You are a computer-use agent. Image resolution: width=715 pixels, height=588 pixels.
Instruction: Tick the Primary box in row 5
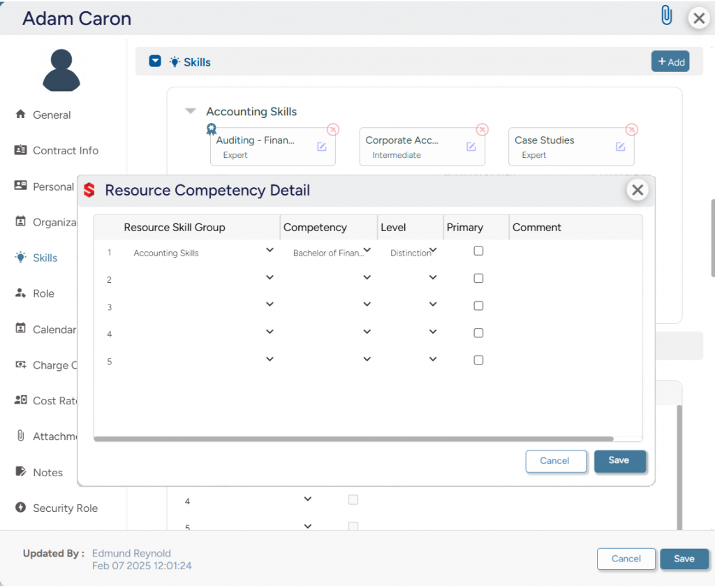(478, 359)
